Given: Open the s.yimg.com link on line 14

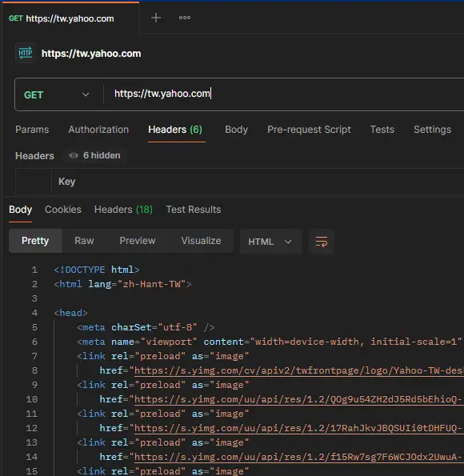Looking at the screenshot, I should (x=299, y=457).
